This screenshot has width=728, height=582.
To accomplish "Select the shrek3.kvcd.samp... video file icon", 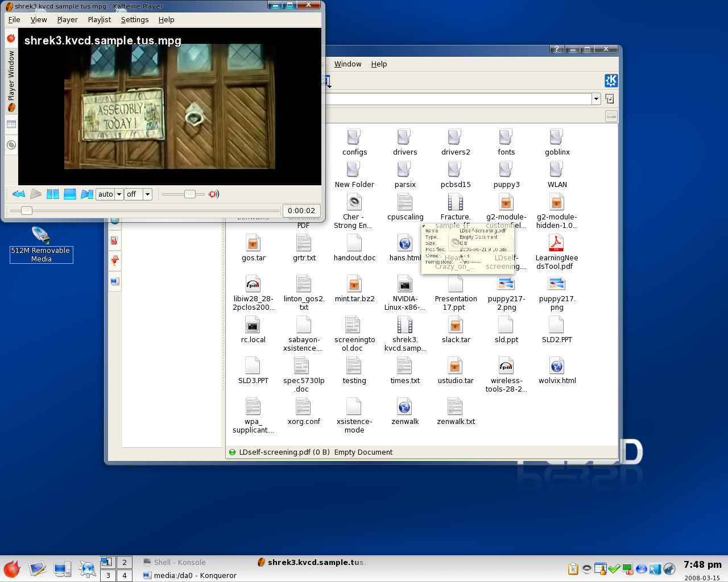I will pos(404,325).
